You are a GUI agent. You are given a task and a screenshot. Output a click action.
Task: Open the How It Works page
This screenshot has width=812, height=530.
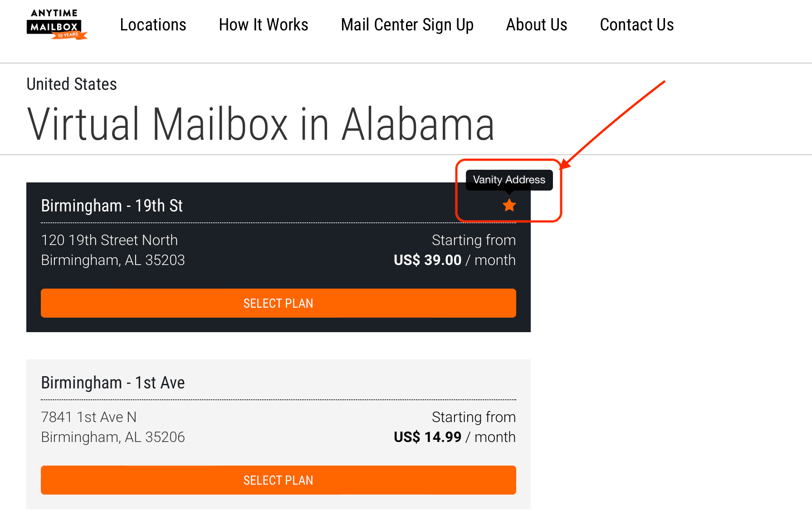pyautogui.click(x=264, y=25)
